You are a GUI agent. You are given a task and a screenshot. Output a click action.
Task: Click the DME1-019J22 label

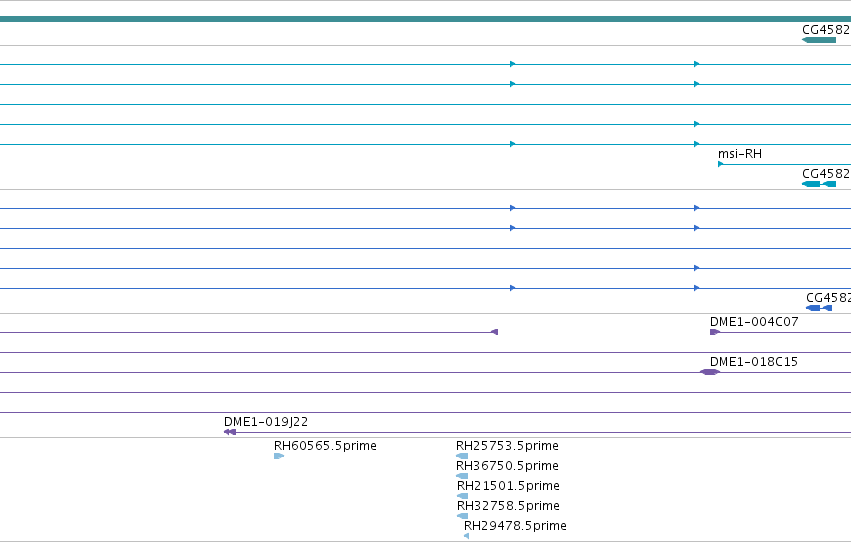coord(266,422)
